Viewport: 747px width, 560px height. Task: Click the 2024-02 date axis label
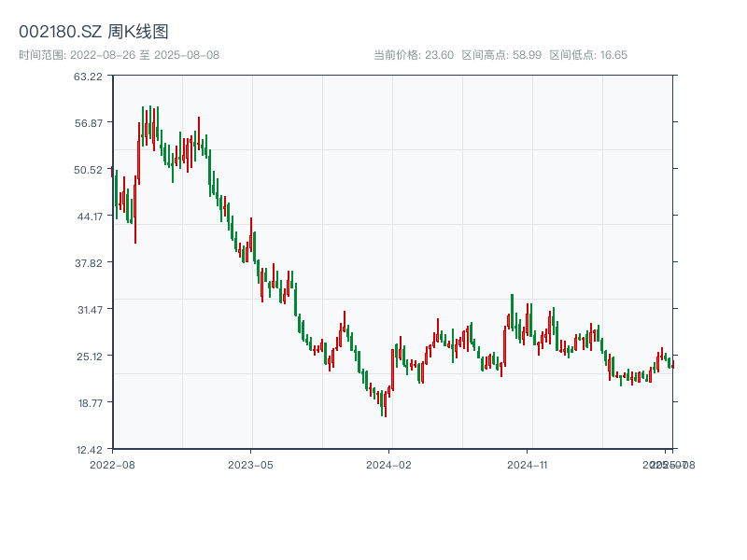[x=389, y=464]
